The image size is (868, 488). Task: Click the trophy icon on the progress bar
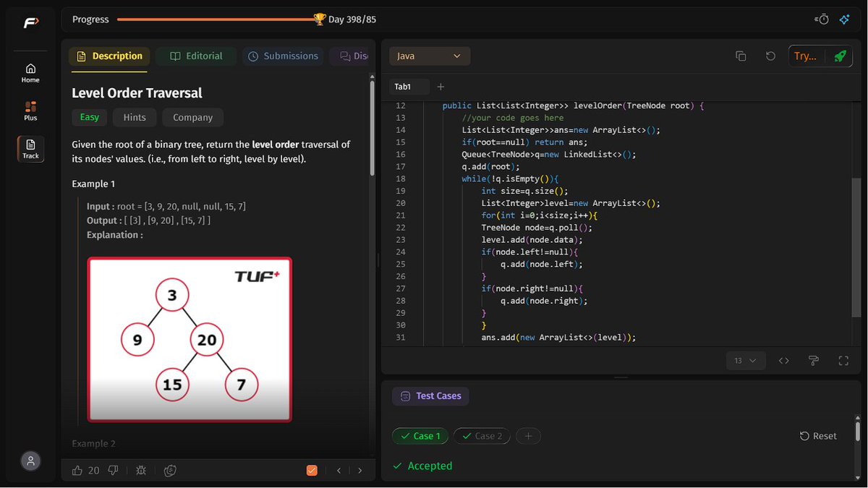(320, 20)
